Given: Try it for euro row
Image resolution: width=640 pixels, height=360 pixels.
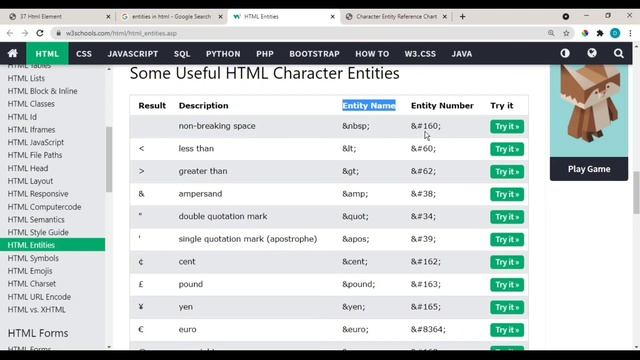Looking at the screenshot, I should [507, 330].
